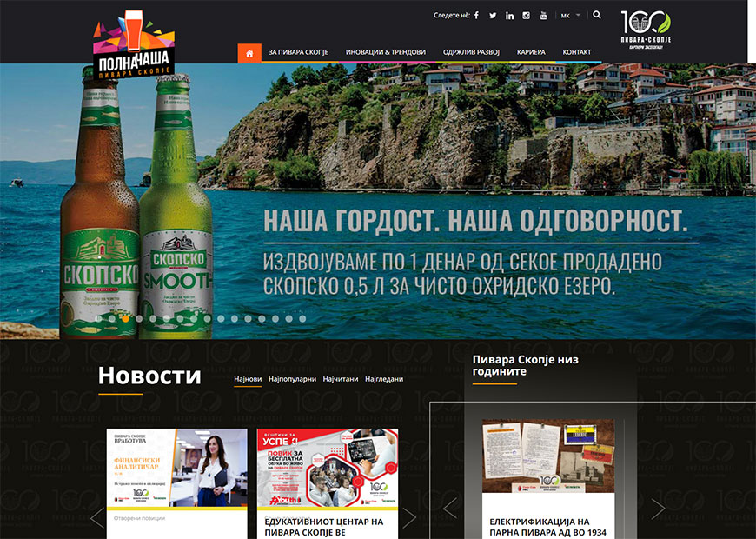The height and width of the screenshot is (539, 756).
Task: Select the first hero slider dot
Action: click(98, 318)
